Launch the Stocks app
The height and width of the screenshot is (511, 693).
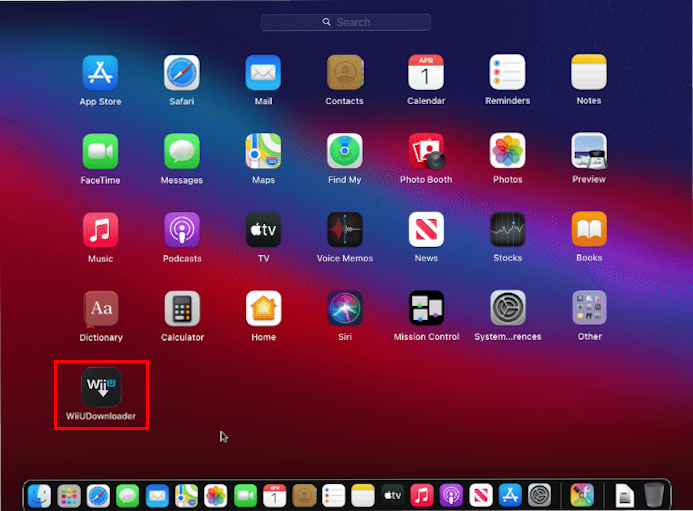pyautogui.click(x=507, y=229)
